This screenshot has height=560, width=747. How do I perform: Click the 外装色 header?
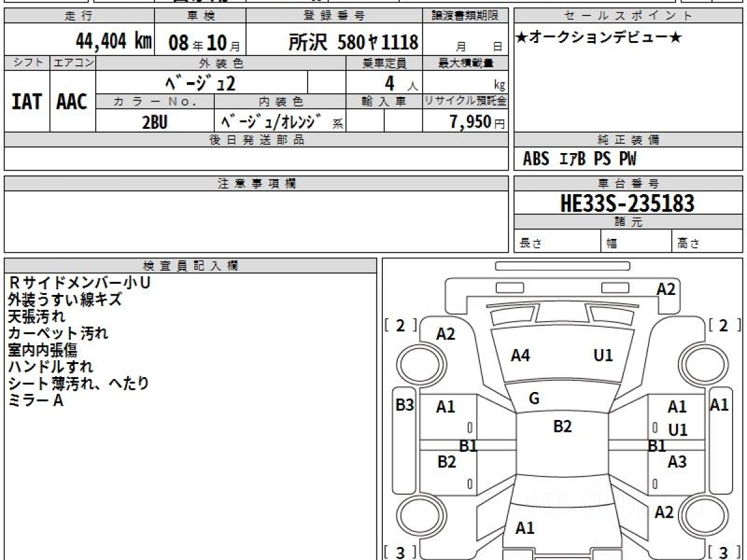pyautogui.click(x=221, y=63)
